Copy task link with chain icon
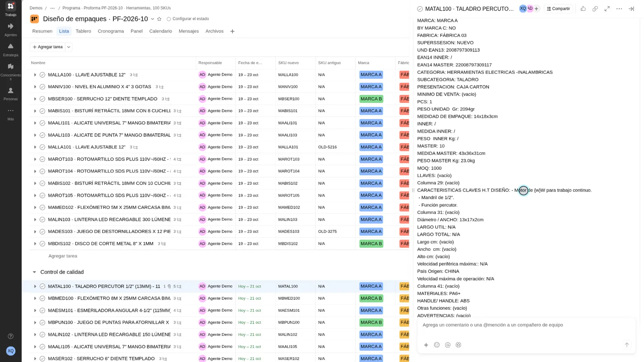 (595, 9)
